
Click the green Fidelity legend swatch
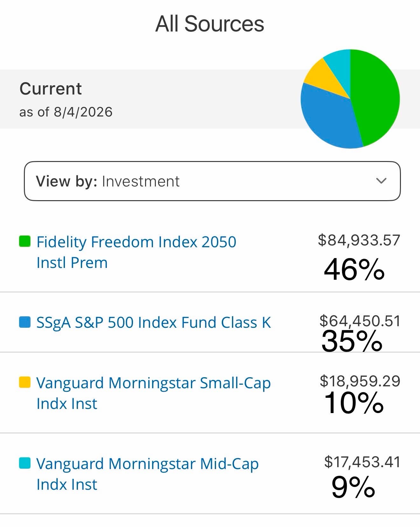25,241
